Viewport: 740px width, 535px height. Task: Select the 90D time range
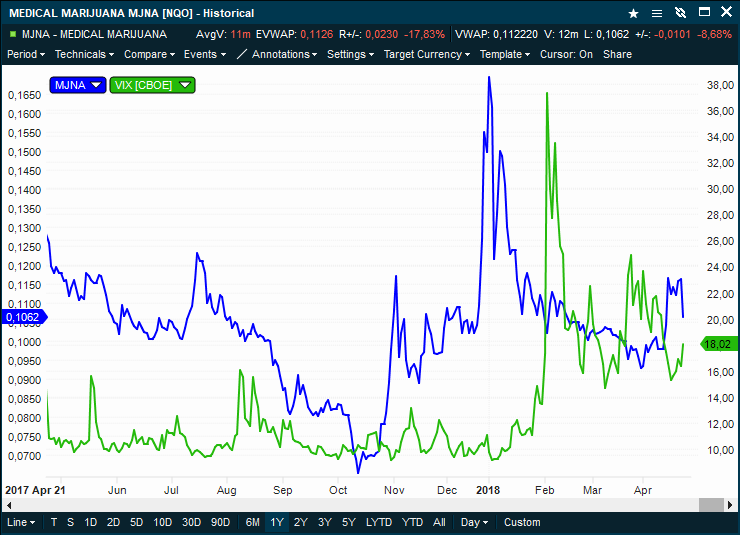tap(220, 522)
